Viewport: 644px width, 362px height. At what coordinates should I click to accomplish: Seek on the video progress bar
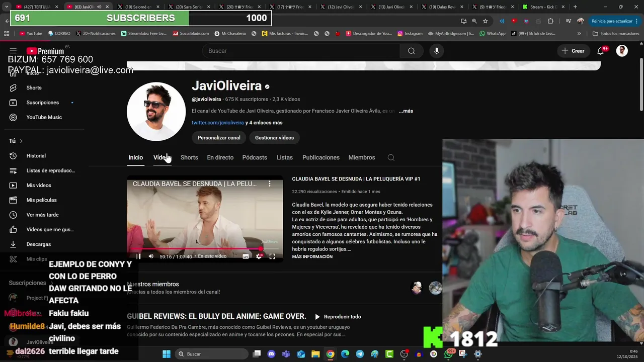click(205, 249)
